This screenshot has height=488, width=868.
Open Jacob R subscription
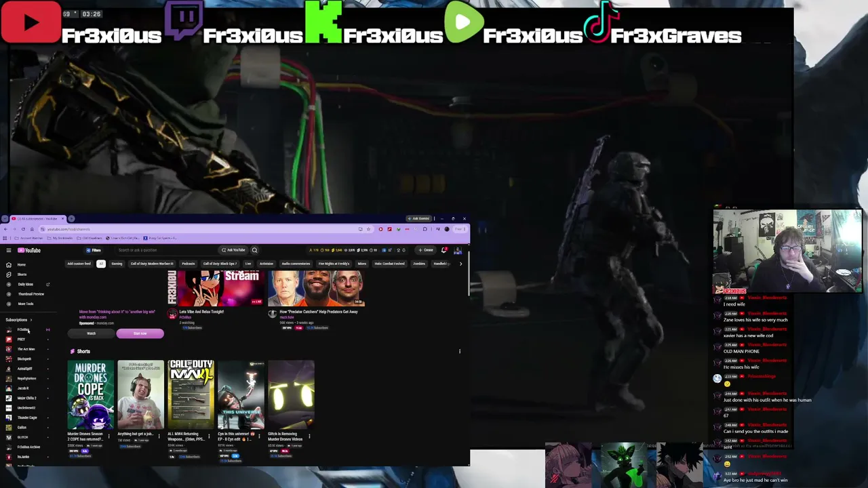point(23,388)
